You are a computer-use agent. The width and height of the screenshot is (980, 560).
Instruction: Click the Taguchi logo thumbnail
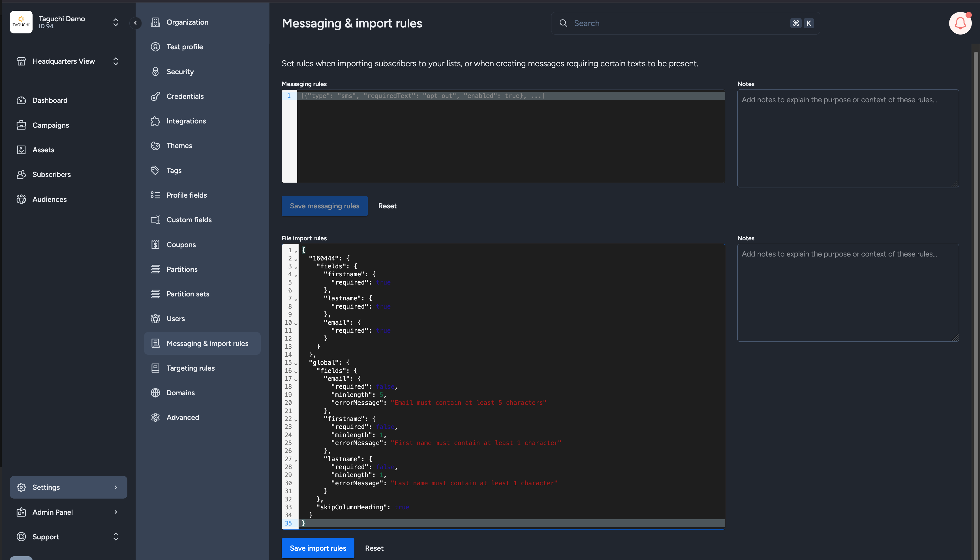tap(21, 22)
